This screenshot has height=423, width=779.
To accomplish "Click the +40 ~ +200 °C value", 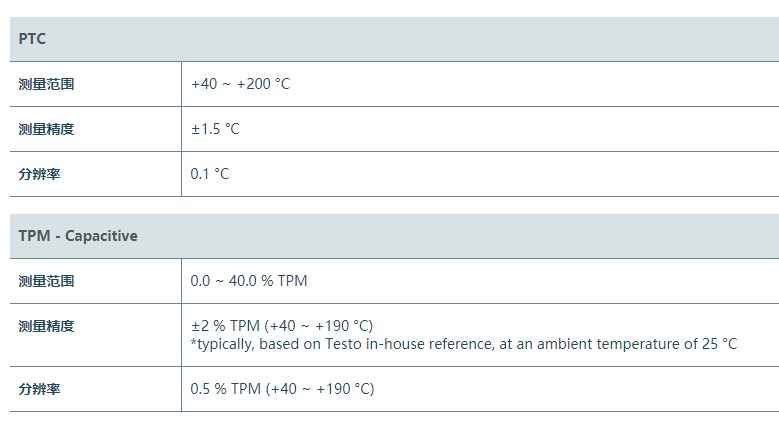I will [240, 84].
